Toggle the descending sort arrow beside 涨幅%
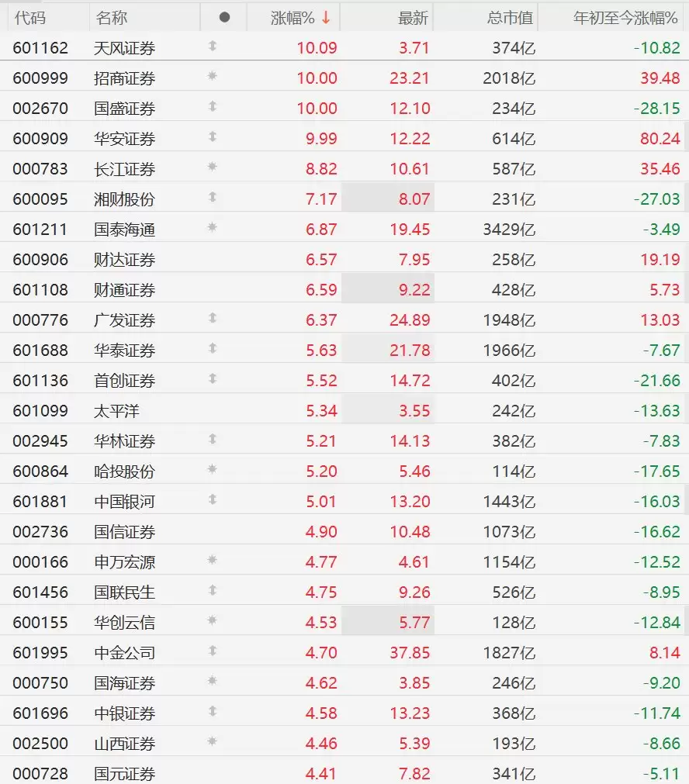Screen dimensions: 689x784 tap(326, 18)
